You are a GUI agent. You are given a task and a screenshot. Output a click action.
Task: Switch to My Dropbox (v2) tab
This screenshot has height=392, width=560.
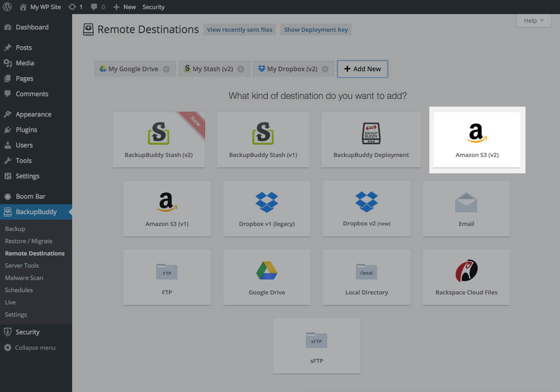(x=294, y=69)
